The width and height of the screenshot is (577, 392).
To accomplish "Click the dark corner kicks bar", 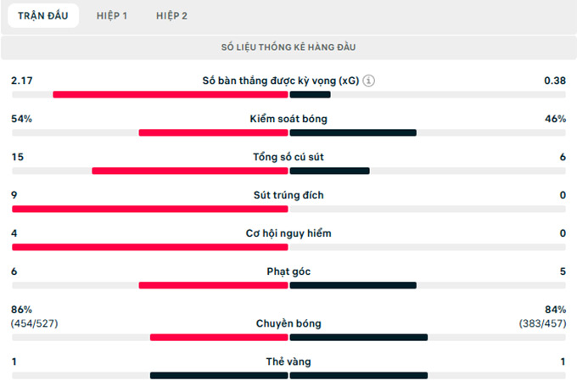I will (353, 285).
